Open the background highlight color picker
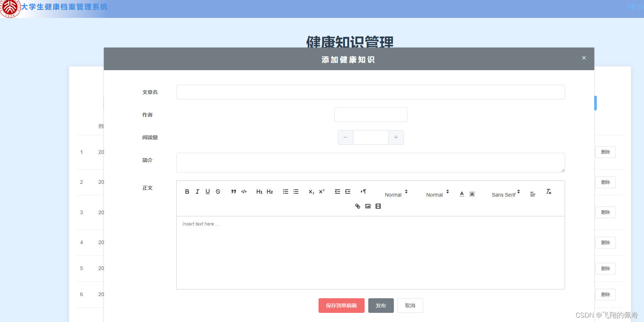Image resolution: width=644 pixels, height=322 pixels. [472, 194]
